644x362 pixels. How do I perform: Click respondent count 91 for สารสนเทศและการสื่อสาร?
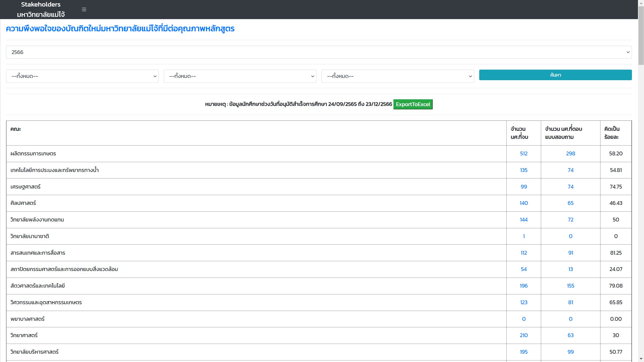[570, 253]
